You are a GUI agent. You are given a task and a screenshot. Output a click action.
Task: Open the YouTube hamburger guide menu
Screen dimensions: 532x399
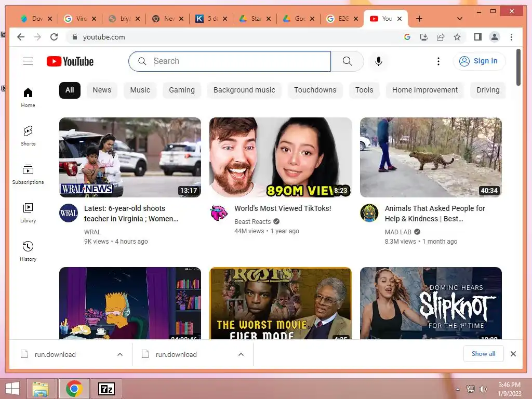click(28, 61)
